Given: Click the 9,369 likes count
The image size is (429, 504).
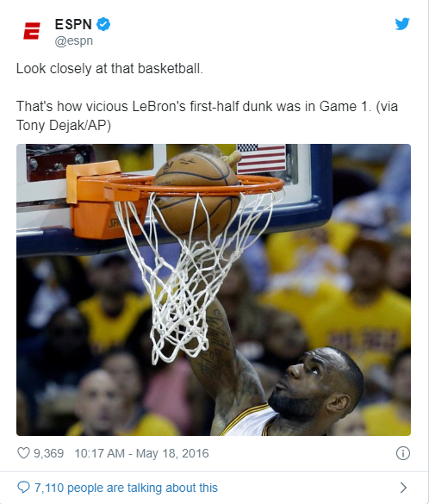Looking at the screenshot, I should [x=48, y=453].
